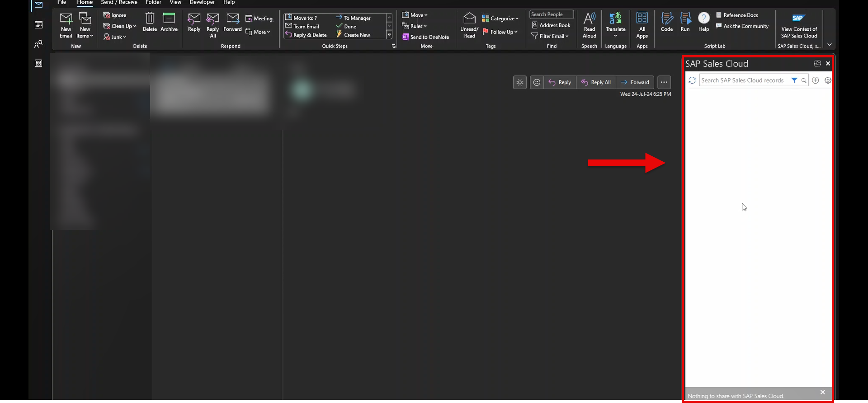Expand the Clean Up dropdown
The image size is (868, 403).
(x=120, y=26)
